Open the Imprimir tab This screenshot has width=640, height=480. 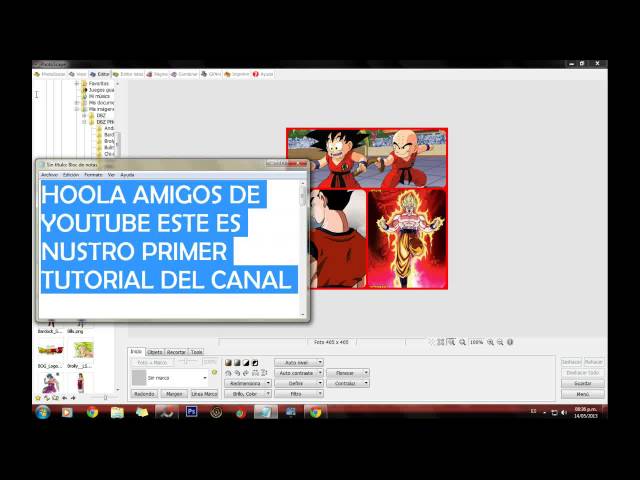[x=237, y=74]
